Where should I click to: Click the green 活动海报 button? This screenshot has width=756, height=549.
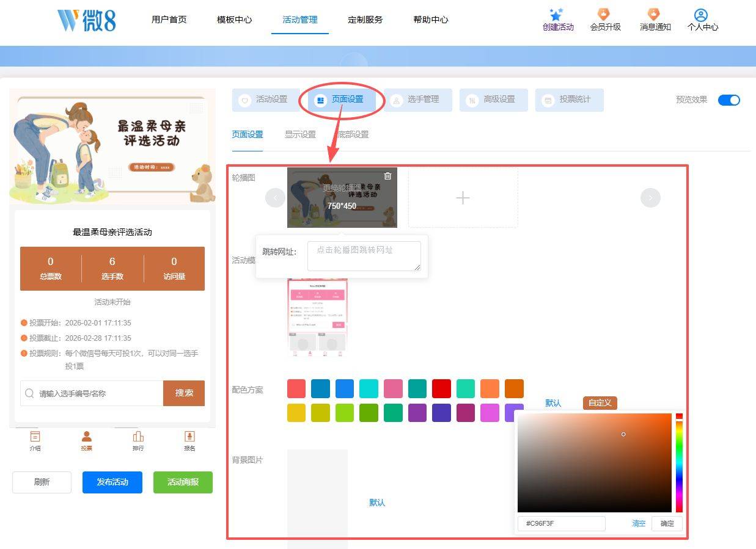183,482
